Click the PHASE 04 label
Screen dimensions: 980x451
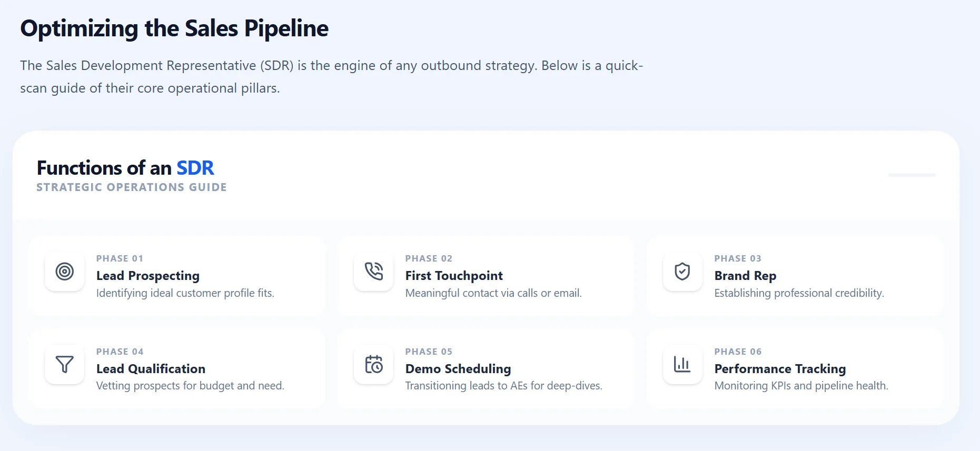(x=120, y=352)
